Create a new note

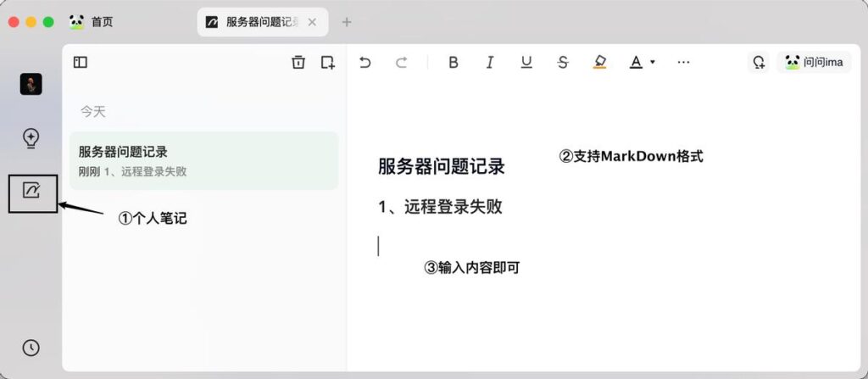(x=328, y=62)
